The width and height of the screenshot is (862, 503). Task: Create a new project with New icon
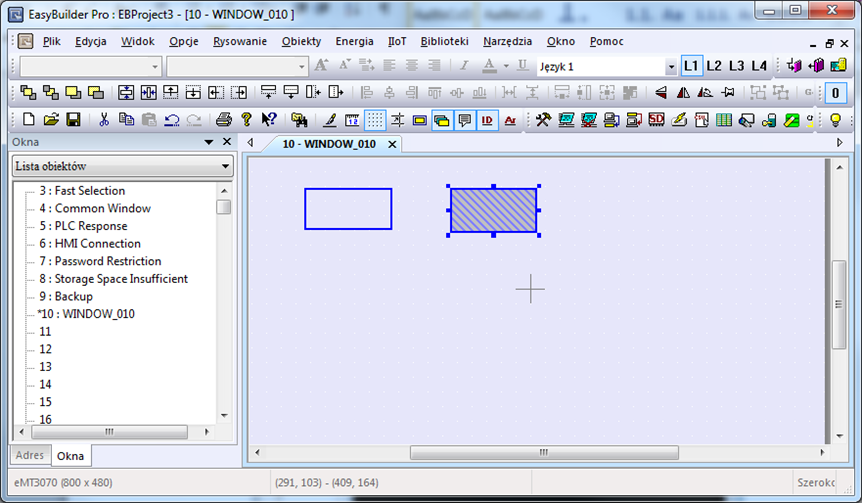[x=29, y=119]
